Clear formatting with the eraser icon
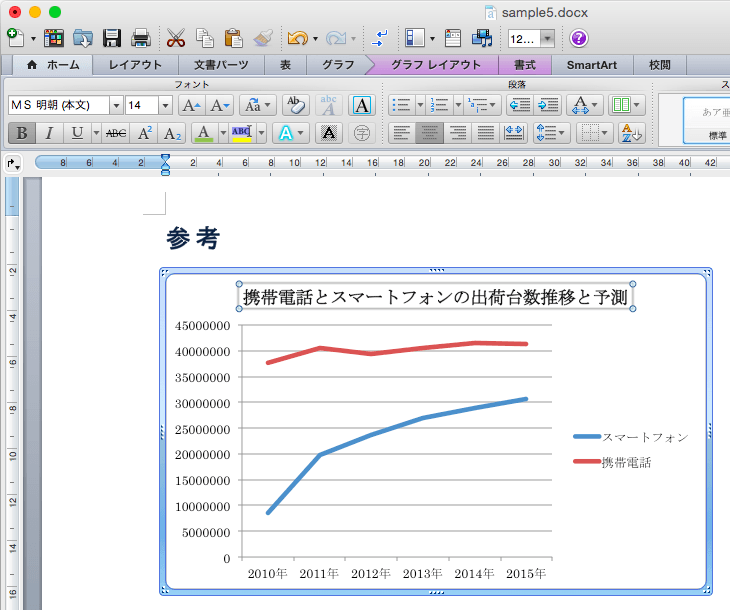The height and width of the screenshot is (610, 730). (x=296, y=105)
